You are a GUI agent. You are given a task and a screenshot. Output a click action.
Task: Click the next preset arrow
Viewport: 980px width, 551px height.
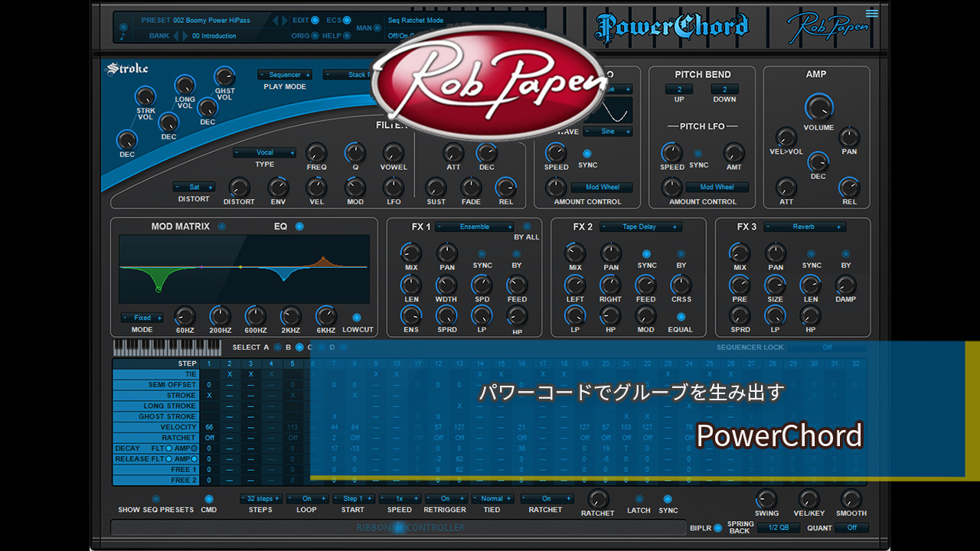(x=284, y=21)
